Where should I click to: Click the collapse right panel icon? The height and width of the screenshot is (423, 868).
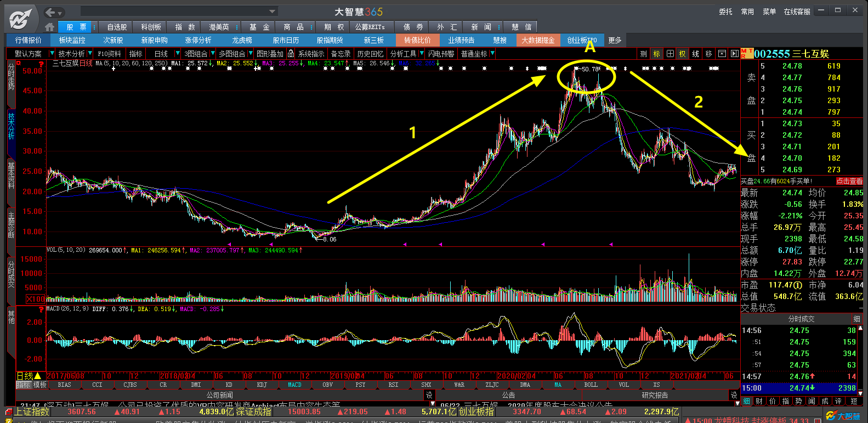(734, 54)
